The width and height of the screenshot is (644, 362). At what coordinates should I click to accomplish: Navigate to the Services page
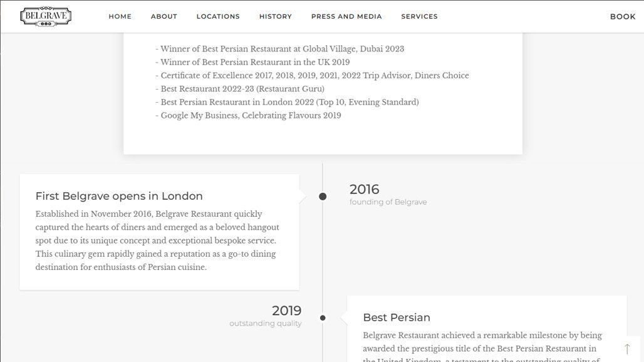[x=419, y=16]
